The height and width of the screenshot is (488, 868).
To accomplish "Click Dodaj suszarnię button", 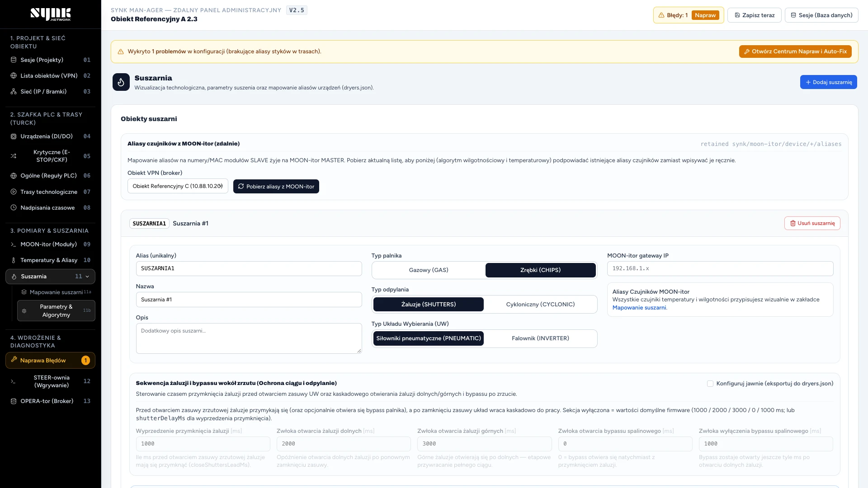I will 829,82.
